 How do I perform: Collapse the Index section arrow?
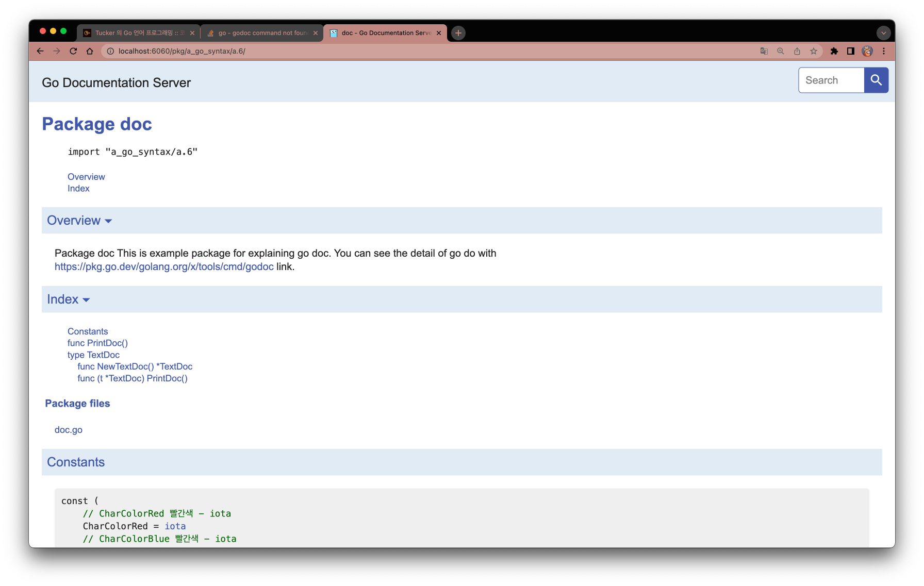pyautogui.click(x=86, y=300)
